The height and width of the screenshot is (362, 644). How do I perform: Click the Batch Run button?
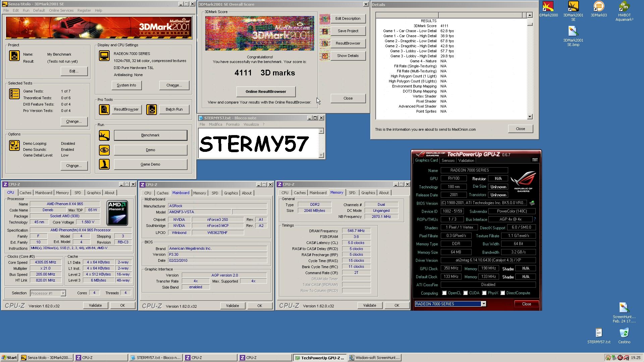click(174, 109)
